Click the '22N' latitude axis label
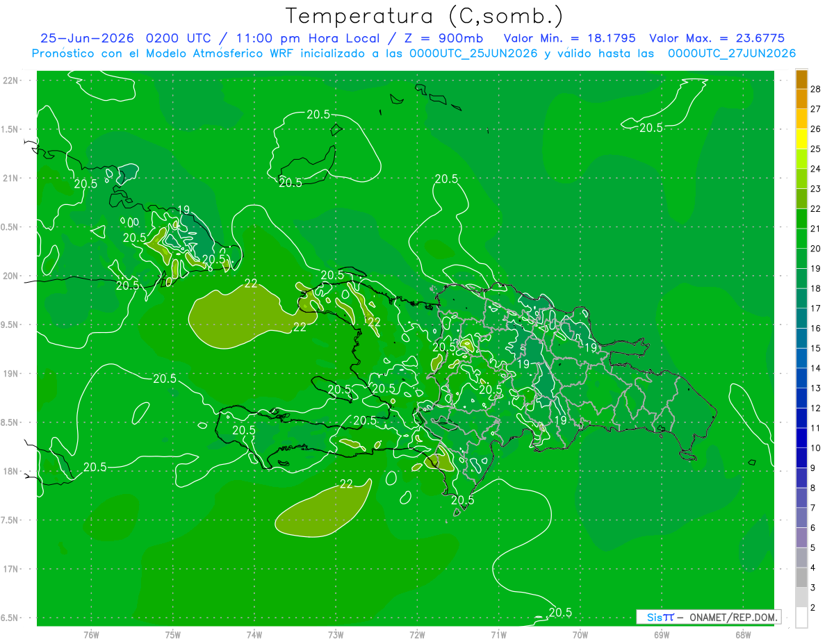Image resolution: width=834 pixels, height=644 pixels. (x=11, y=81)
